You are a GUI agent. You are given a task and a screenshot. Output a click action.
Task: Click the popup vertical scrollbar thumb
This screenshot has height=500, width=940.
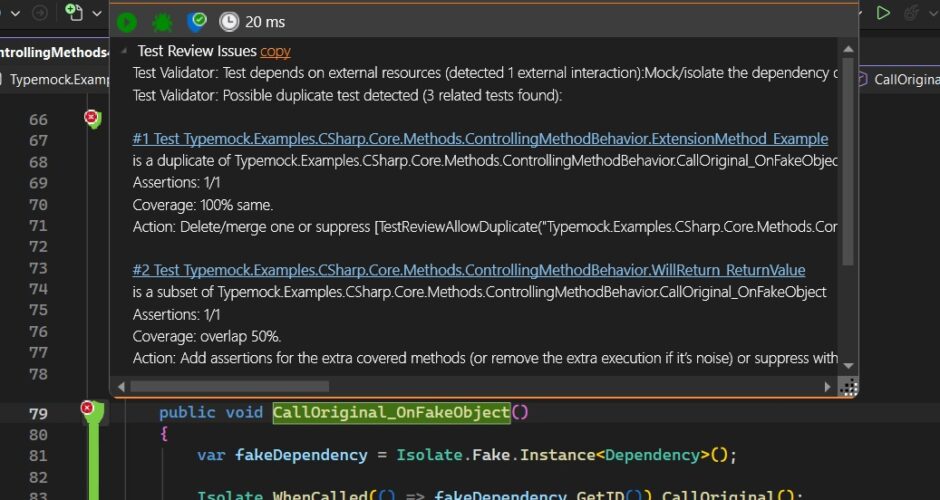click(848, 161)
